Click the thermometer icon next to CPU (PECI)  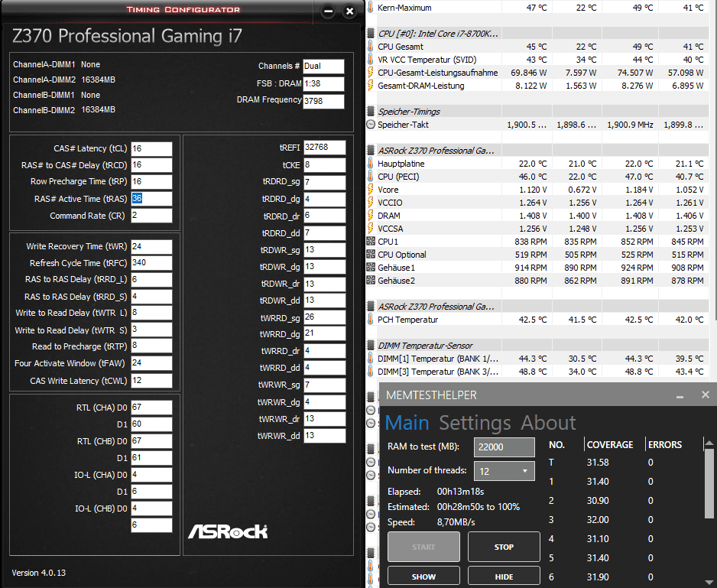[371, 176]
